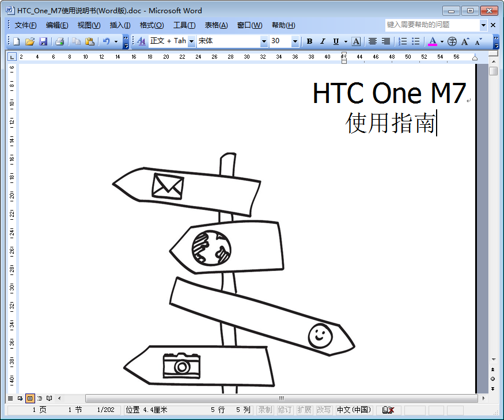Expand the Undo history dropdown arrow
Image resolution: width=504 pixels, height=420 pixels.
(116, 41)
